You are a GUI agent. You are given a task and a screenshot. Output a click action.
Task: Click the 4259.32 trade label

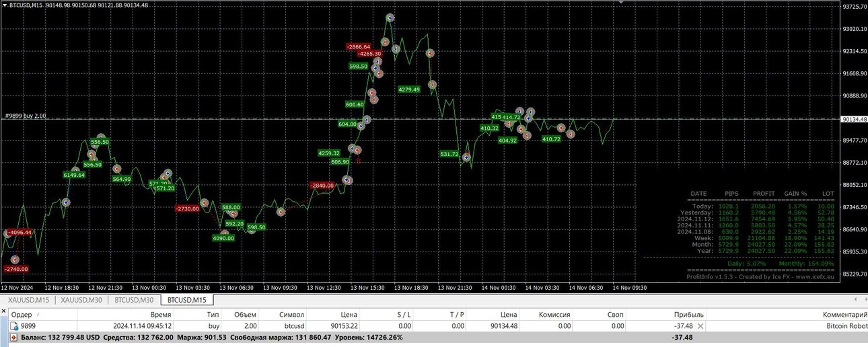[x=329, y=153]
